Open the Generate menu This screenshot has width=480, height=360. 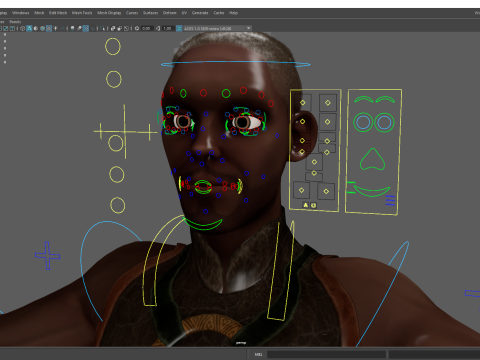[x=200, y=13]
